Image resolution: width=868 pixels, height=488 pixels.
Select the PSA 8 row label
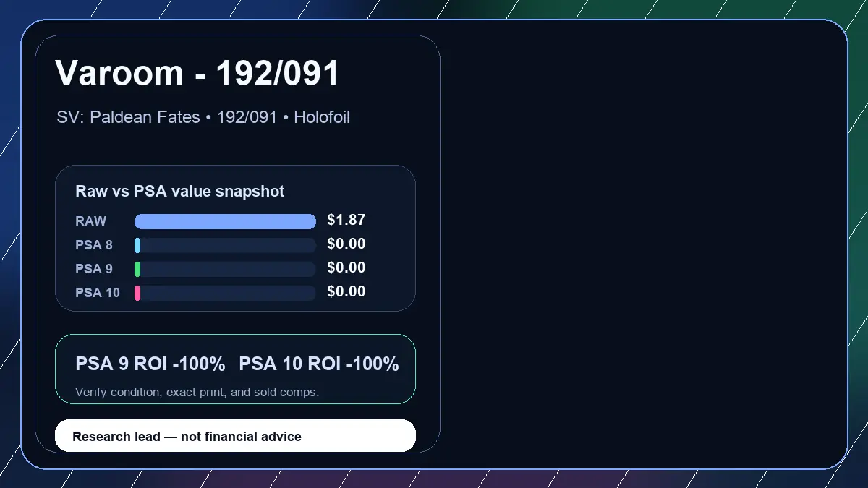94,245
